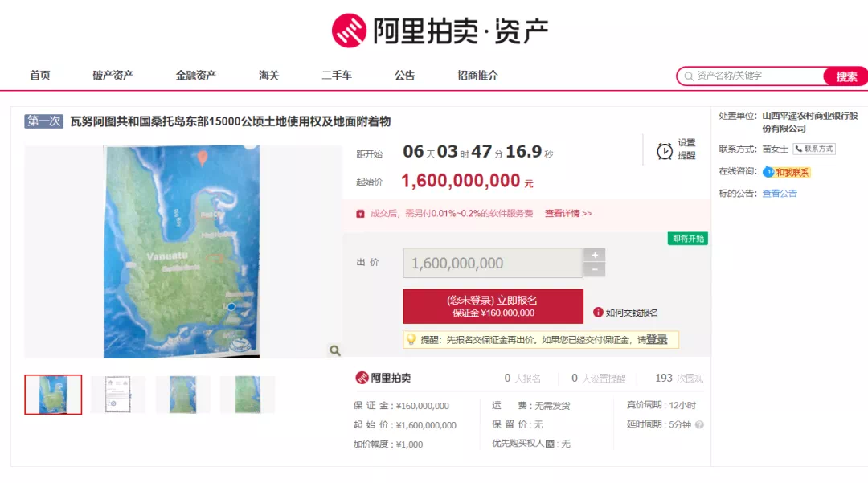Viewport: 868px width, 483px height.
Task: Click the red service-fee notice icon
Action: coord(360,214)
